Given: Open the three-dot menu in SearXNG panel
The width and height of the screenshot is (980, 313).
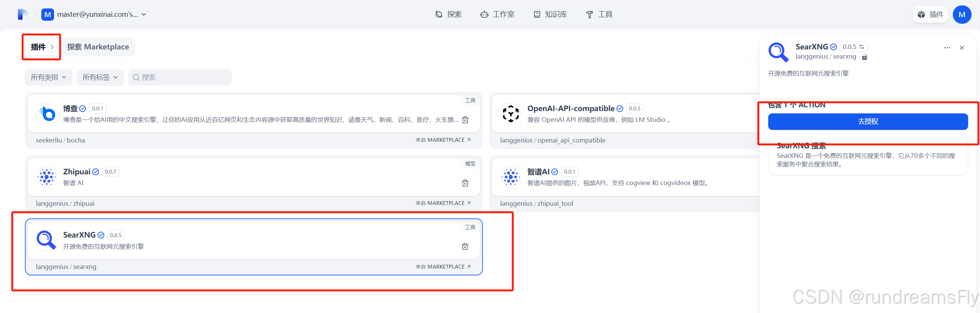Looking at the screenshot, I should click(947, 48).
